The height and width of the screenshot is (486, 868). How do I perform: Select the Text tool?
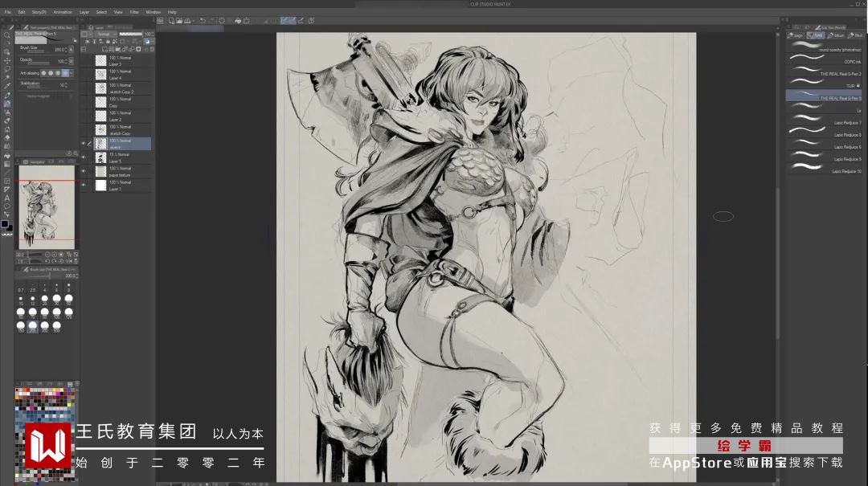6,198
